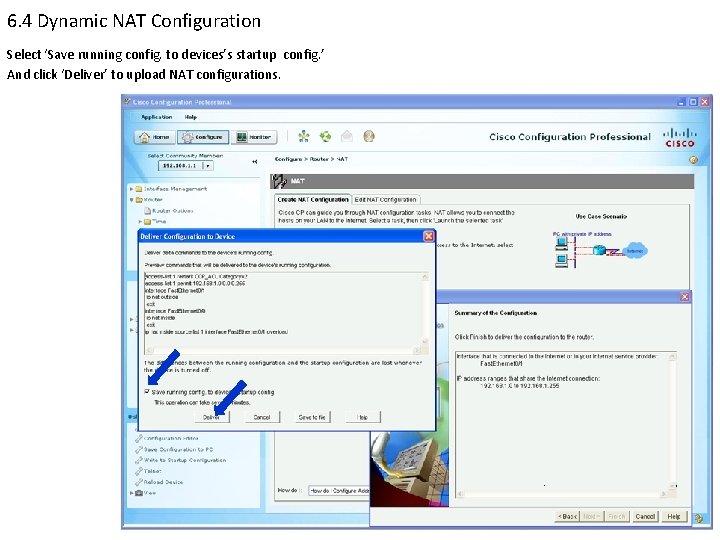Click the green refresh icon in toolbar
This screenshot has width=720, height=540.
(x=325, y=136)
